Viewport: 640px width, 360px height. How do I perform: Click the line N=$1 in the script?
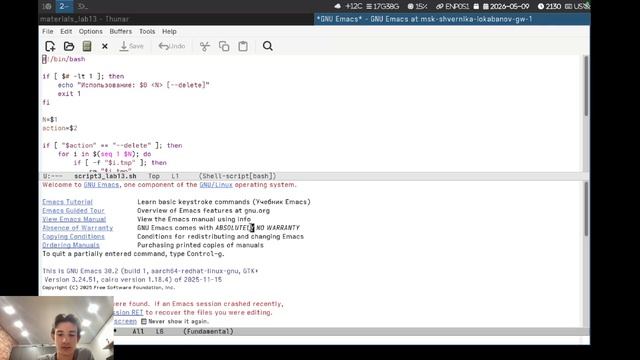tap(50, 120)
